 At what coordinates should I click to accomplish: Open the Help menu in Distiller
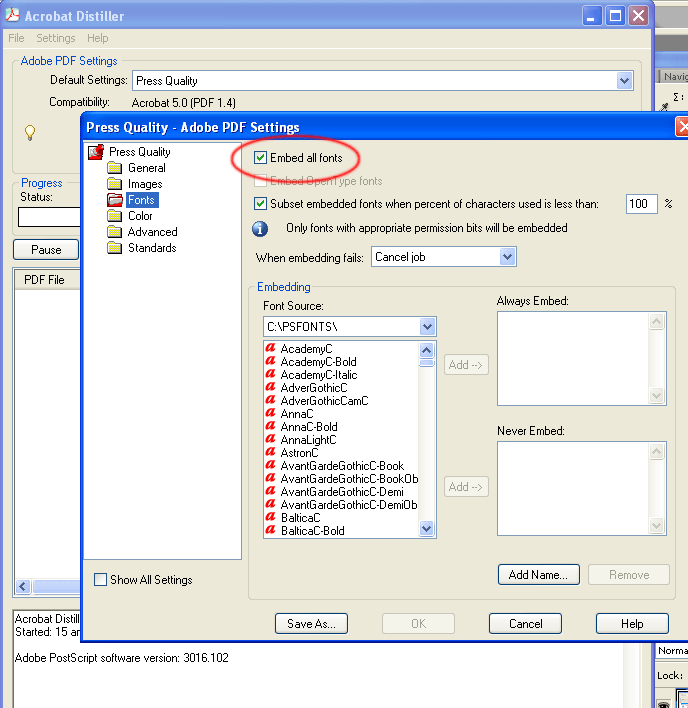[x=98, y=38]
